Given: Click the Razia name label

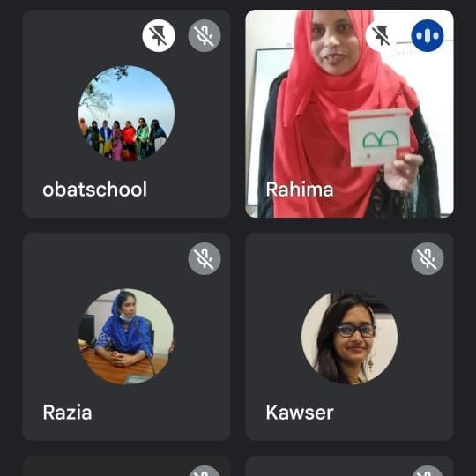Looking at the screenshot, I should point(67,413).
